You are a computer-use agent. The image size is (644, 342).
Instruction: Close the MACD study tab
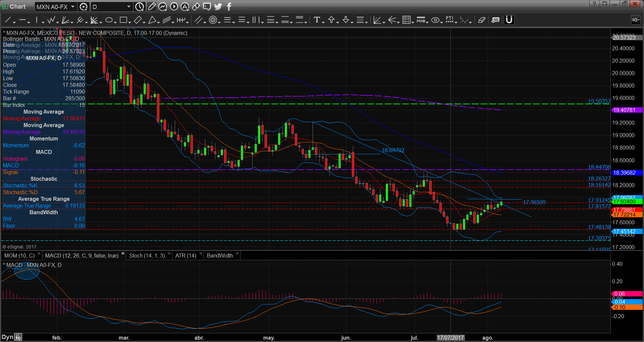123,253
